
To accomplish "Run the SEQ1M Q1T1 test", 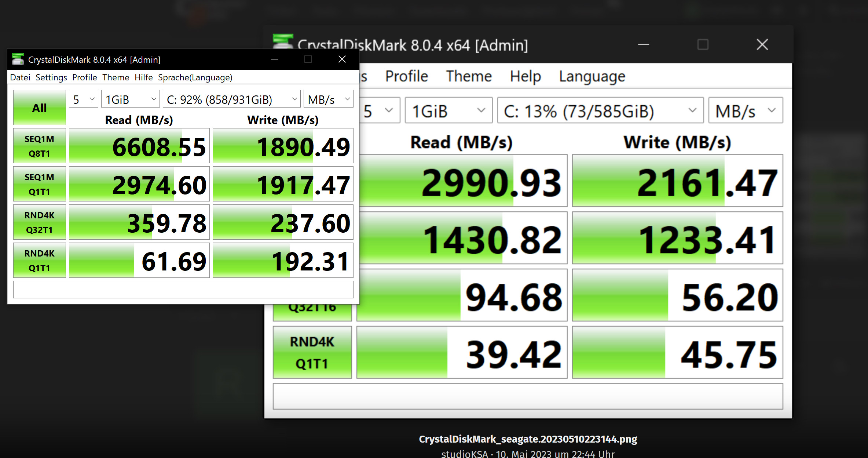I will pos(40,184).
